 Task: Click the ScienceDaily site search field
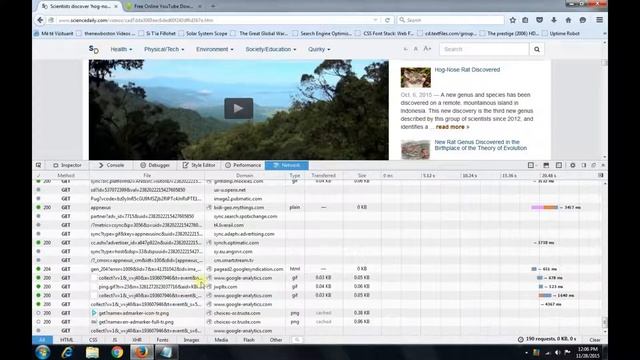coord(484,49)
